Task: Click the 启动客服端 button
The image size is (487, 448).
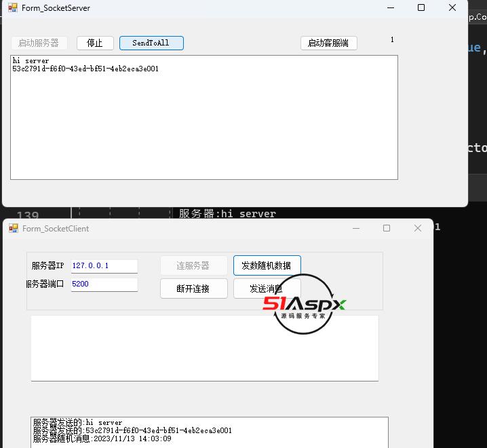Action: tap(328, 43)
